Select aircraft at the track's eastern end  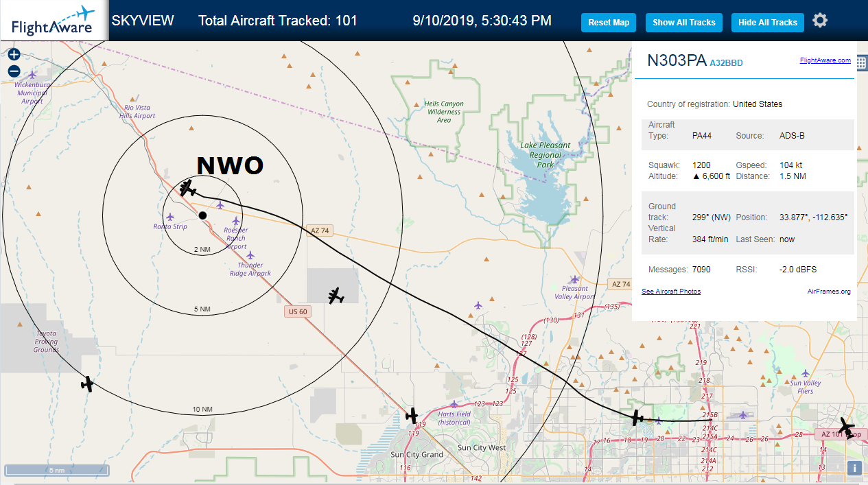[x=637, y=417]
